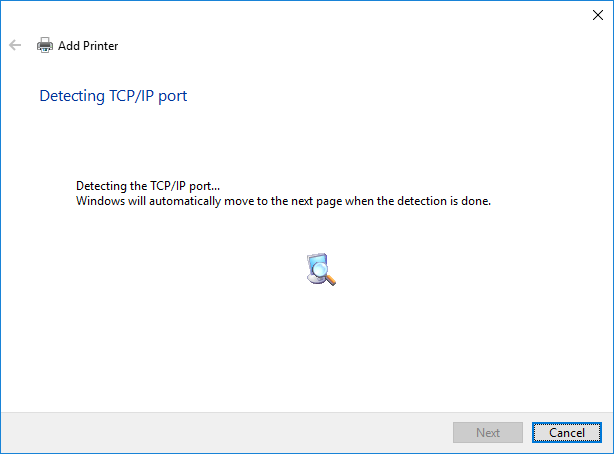Click the grey footer area left of Next
This screenshot has width=614, height=454.
coord(220,433)
